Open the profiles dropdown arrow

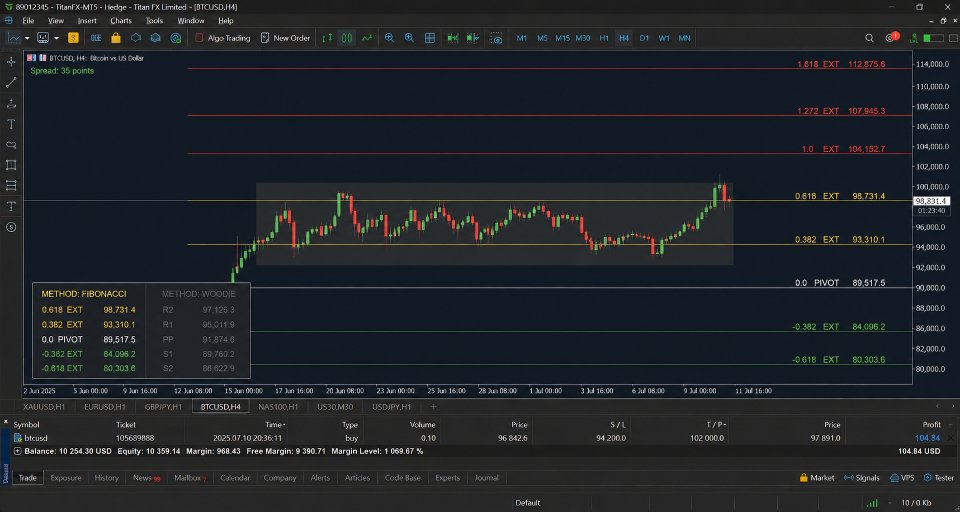(56, 38)
